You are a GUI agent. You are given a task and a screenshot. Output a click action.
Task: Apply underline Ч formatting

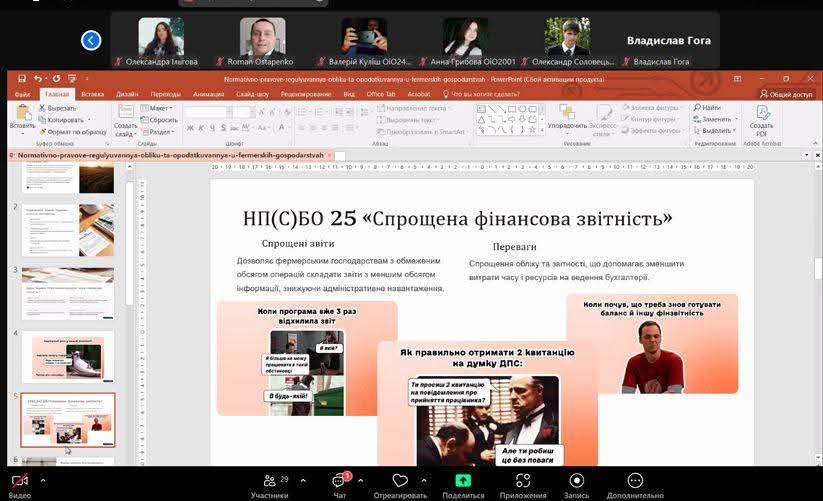(x=212, y=127)
